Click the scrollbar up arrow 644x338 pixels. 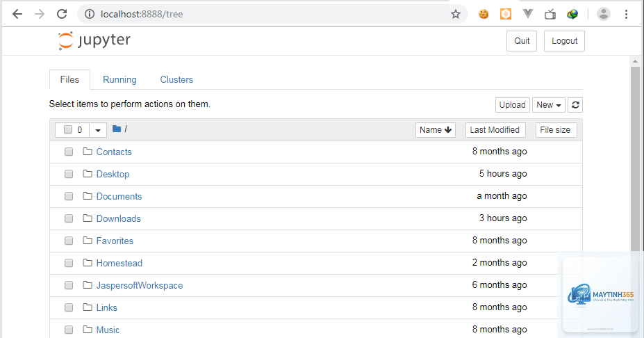[635, 62]
